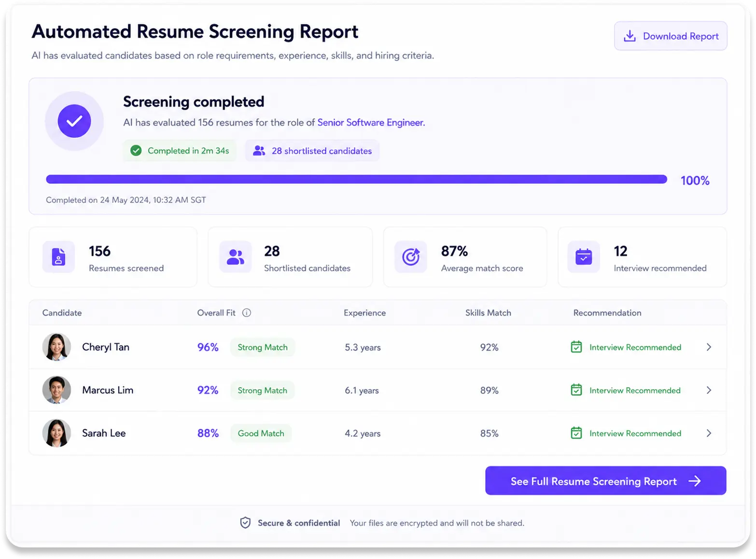Click Cheryl Tan's Strong Match tag
The image size is (756, 559).
(x=263, y=347)
